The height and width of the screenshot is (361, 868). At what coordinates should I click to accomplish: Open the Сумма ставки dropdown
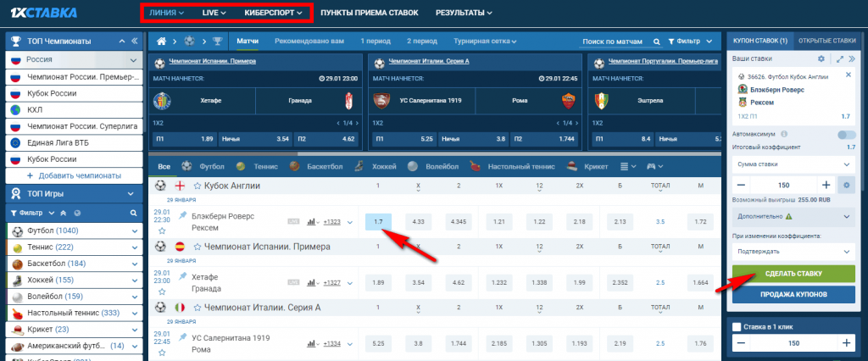(x=793, y=164)
